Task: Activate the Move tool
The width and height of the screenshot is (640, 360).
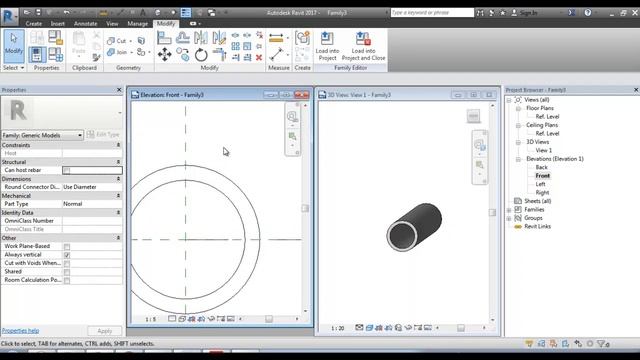Action: (164, 54)
